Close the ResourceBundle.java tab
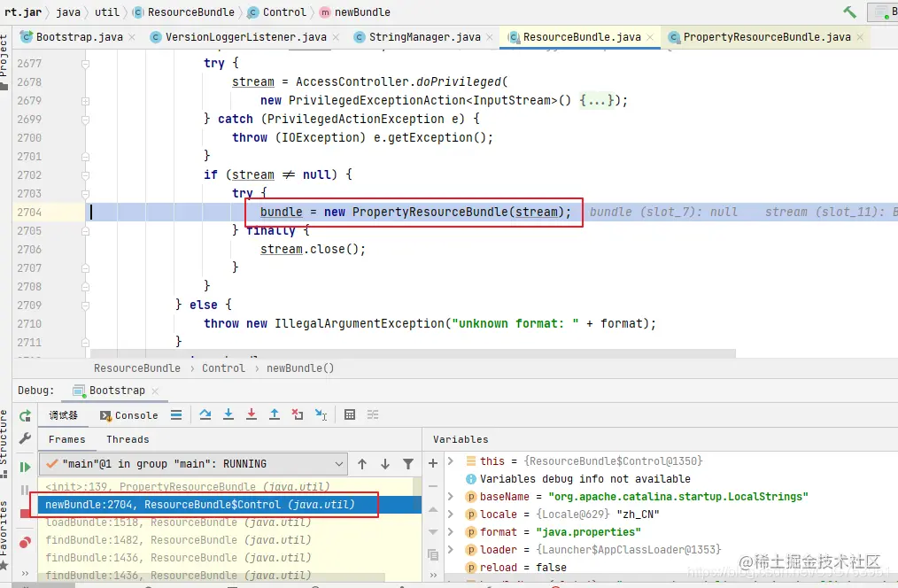Viewport: 898px width, 588px height. [x=650, y=37]
